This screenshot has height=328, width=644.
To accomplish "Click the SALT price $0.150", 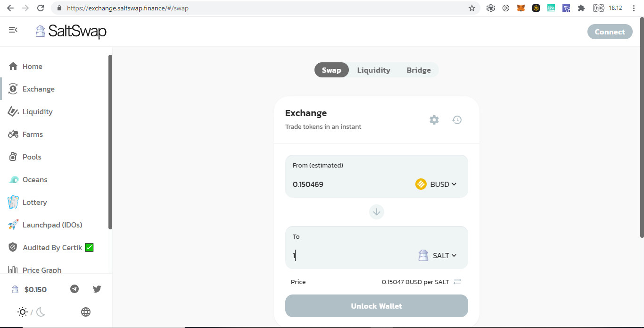I will click(x=35, y=289).
